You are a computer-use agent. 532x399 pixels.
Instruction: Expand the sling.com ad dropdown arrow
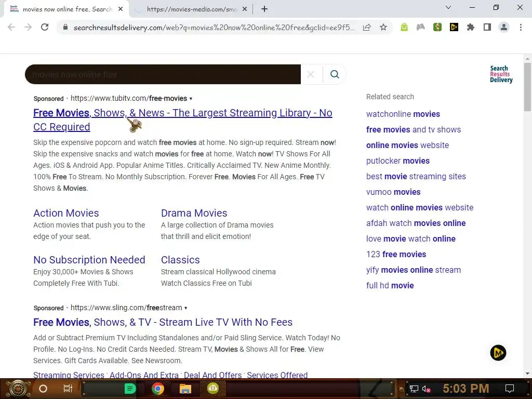click(185, 308)
